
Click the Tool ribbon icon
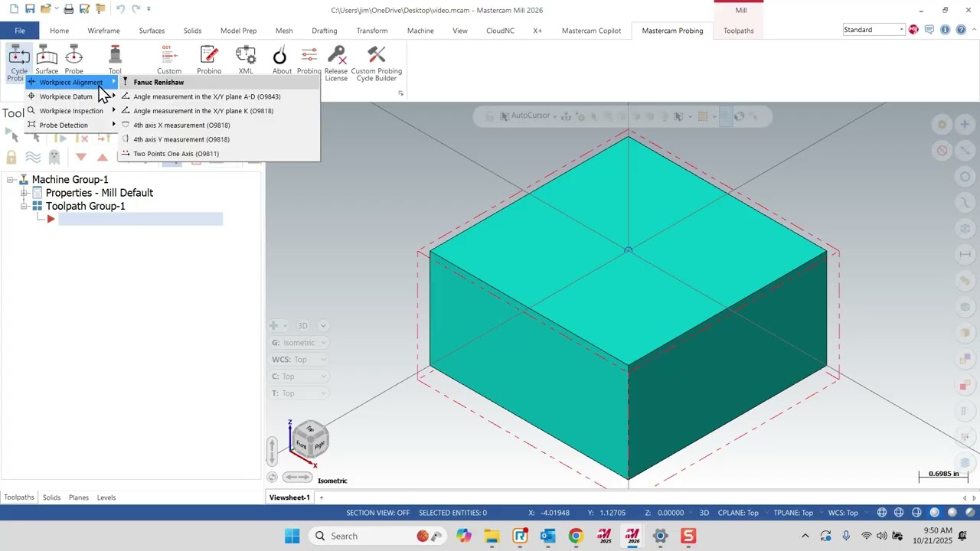115,60
